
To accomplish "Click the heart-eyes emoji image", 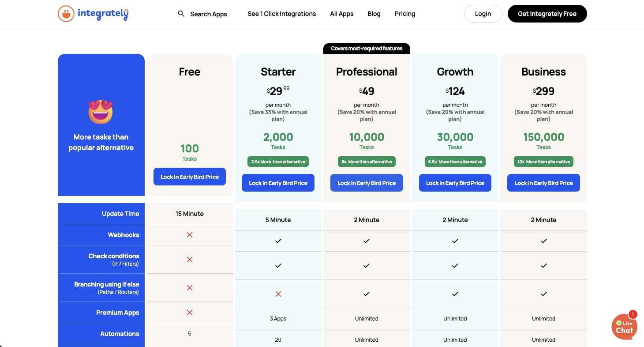I will [101, 112].
